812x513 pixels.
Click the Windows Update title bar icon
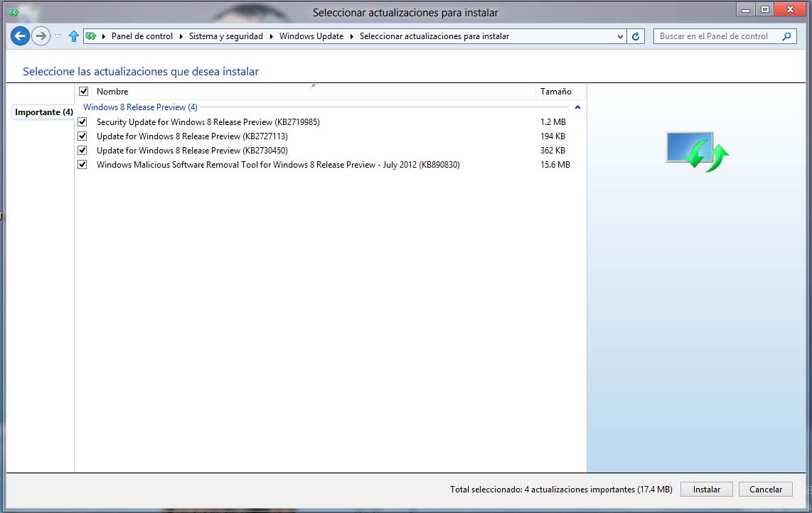pos(13,12)
